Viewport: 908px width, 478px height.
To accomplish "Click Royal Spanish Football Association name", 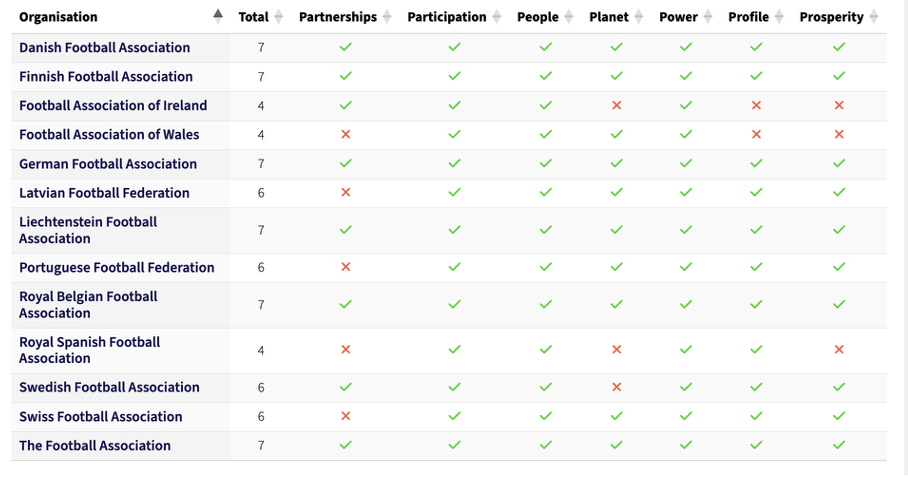I will pyautogui.click(x=89, y=350).
